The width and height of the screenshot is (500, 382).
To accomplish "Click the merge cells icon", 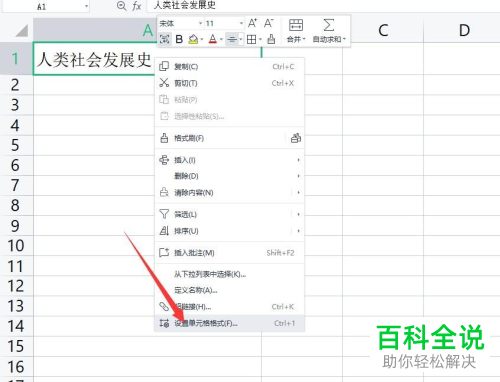I will pos(296,25).
